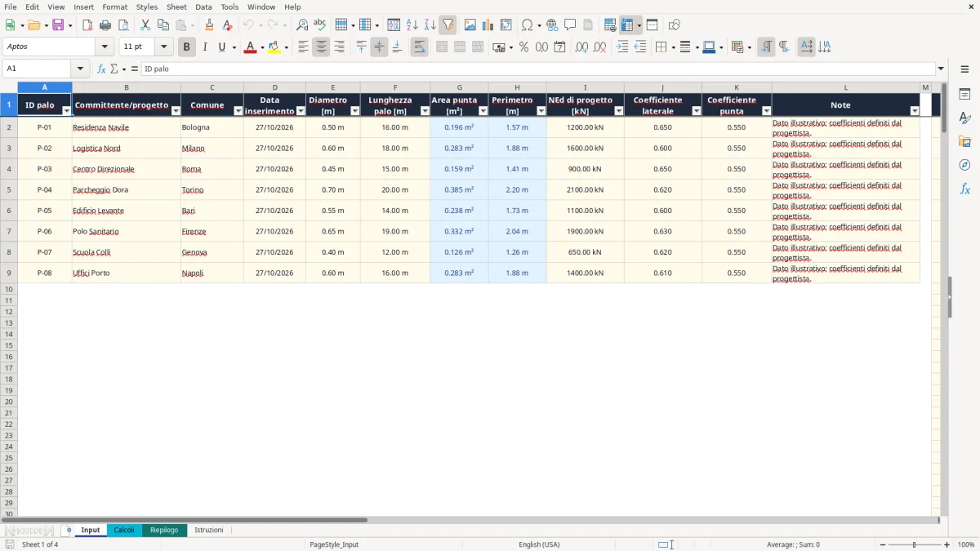This screenshot has width=980, height=551.
Task: Click the Name Box field showing A1
Action: pyautogui.click(x=38, y=69)
